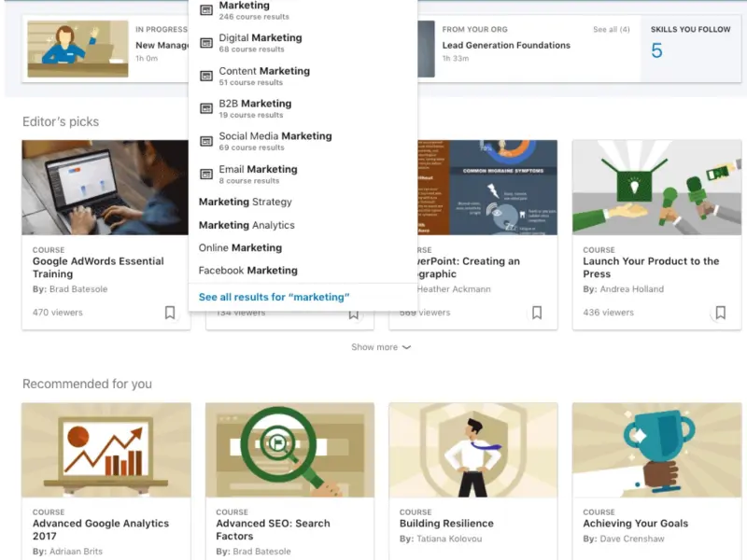Bookmark Google AdWords Essential Training course

pyautogui.click(x=170, y=313)
